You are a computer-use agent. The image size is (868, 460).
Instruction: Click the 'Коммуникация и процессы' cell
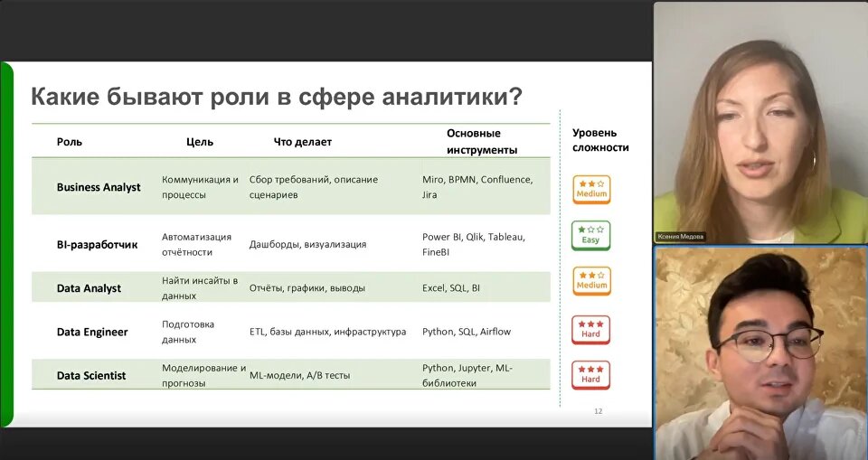click(201, 187)
